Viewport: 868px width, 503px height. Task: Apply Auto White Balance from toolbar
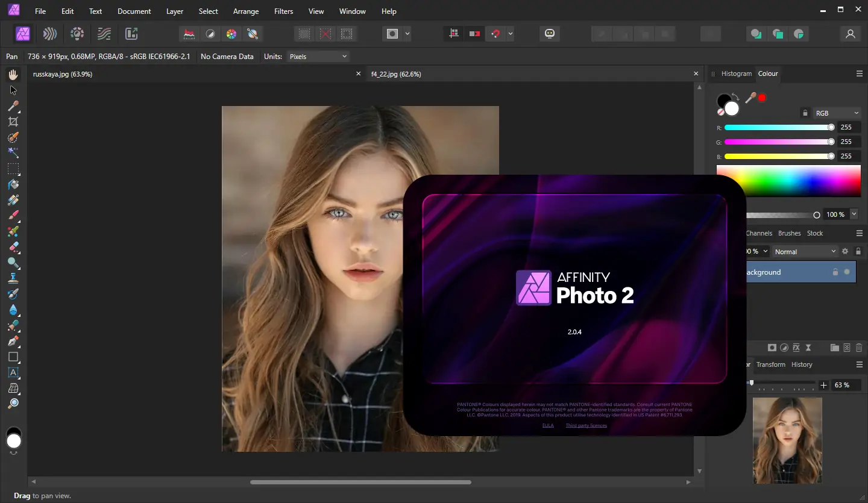(253, 34)
